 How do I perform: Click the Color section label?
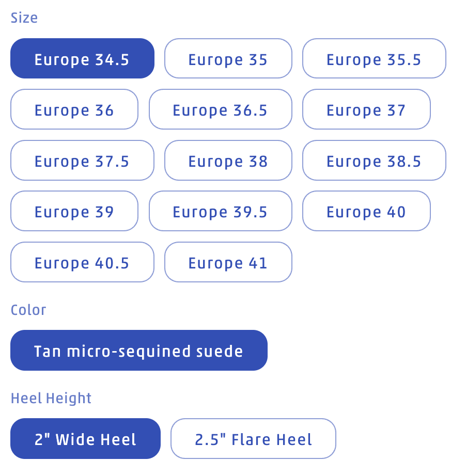pyautogui.click(x=28, y=310)
